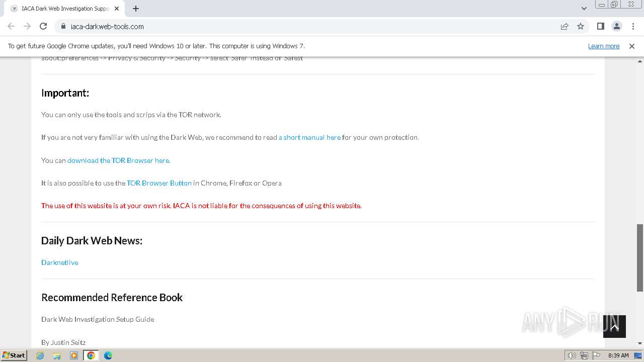Click the 'By Justin Seitz' text
This screenshot has height=362, width=644.
click(63, 342)
